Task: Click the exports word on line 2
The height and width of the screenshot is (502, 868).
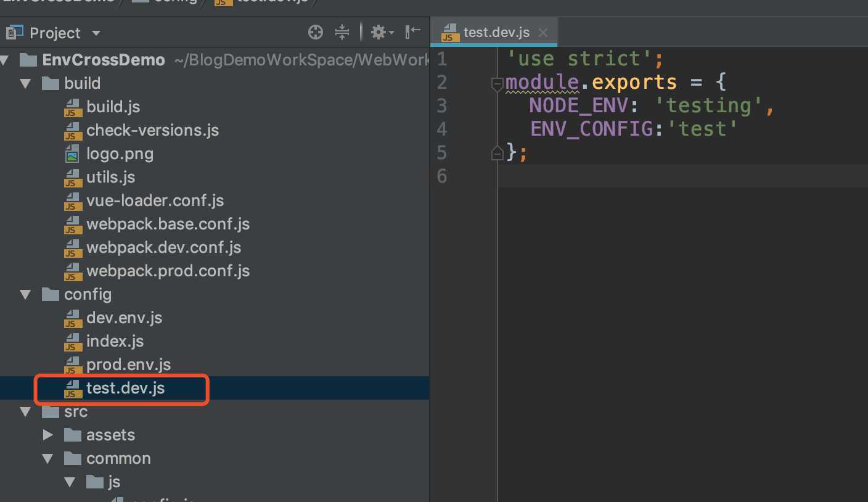Action: coord(635,83)
